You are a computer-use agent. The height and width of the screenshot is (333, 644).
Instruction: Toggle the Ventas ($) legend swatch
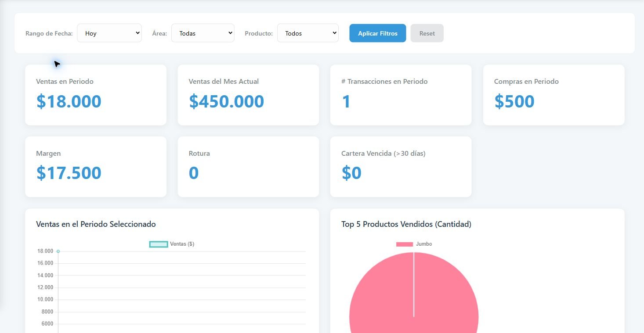(x=159, y=244)
